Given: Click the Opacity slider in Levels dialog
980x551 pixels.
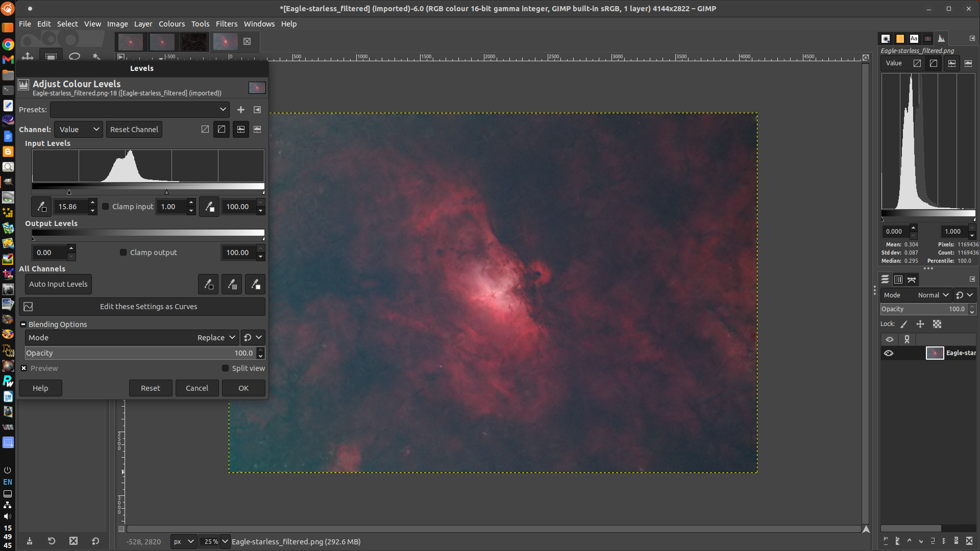Looking at the screenshot, I should point(138,353).
